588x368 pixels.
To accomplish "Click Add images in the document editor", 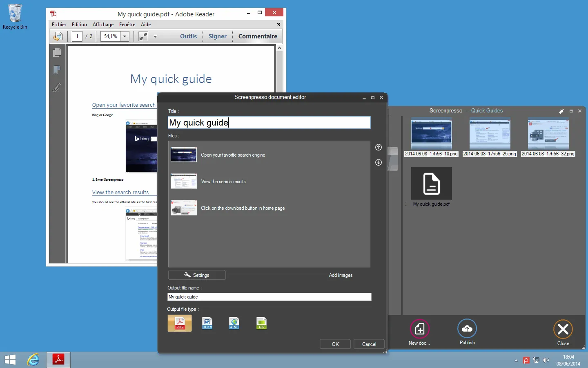I will tap(341, 275).
